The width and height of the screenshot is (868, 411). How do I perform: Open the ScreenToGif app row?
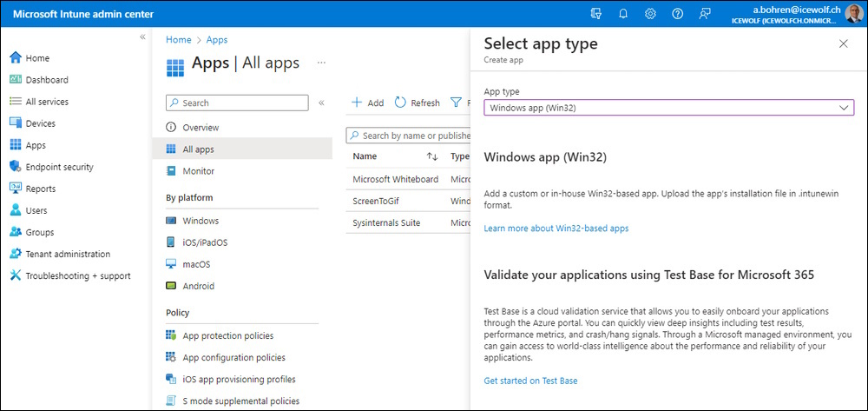[x=408, y=201]
